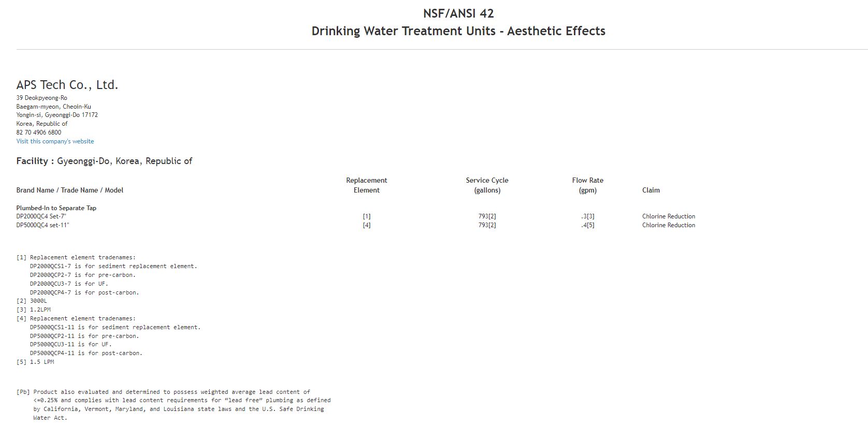
Task: Click the Service Cycle (gallons) column header
Action: pos(487,185)
